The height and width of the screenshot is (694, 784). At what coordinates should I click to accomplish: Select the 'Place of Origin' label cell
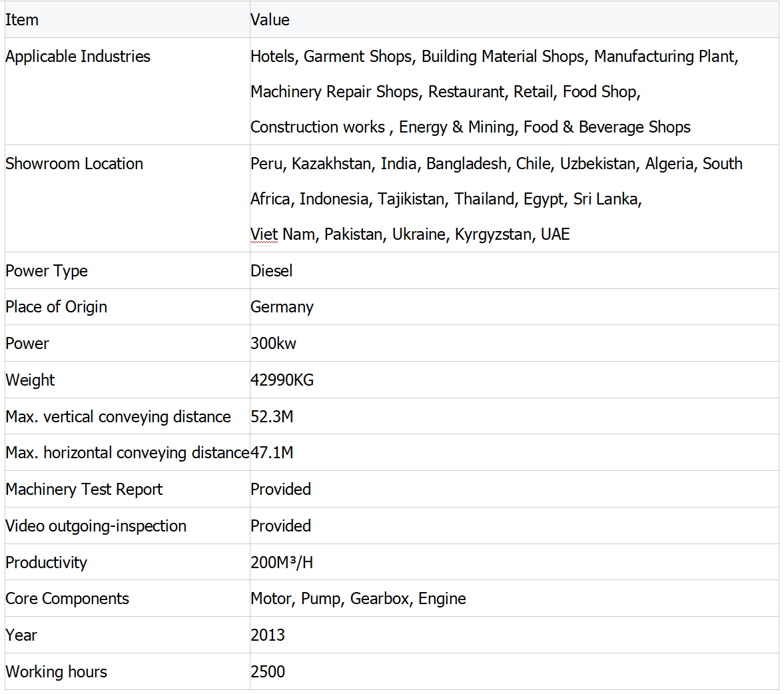pos(127,306)
